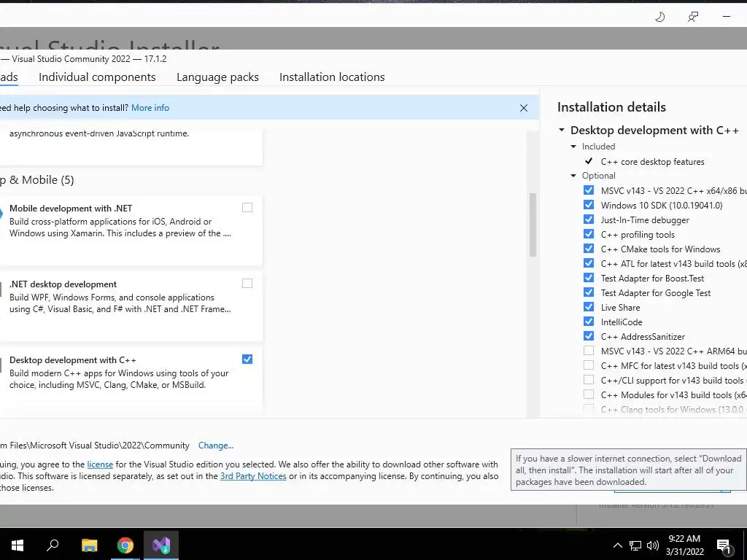
Task: Uncheck Desktop development with C++ workload
Action: pos(247,359)
